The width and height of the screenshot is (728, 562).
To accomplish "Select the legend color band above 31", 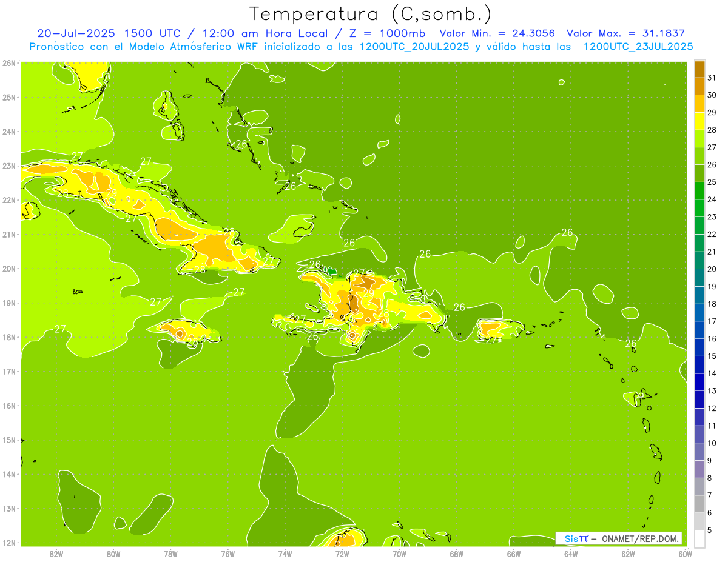I will 699,69.
